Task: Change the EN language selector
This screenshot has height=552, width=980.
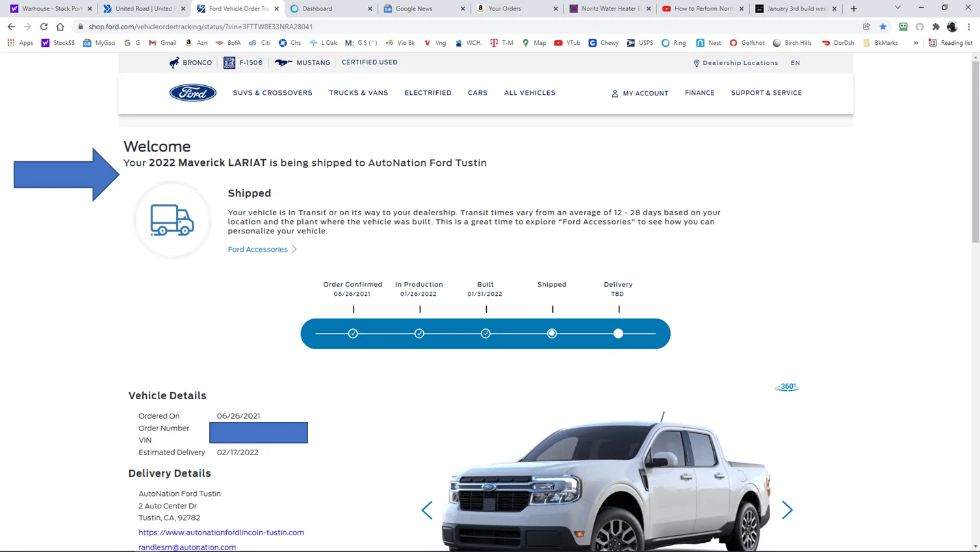Action: (795, 63)
